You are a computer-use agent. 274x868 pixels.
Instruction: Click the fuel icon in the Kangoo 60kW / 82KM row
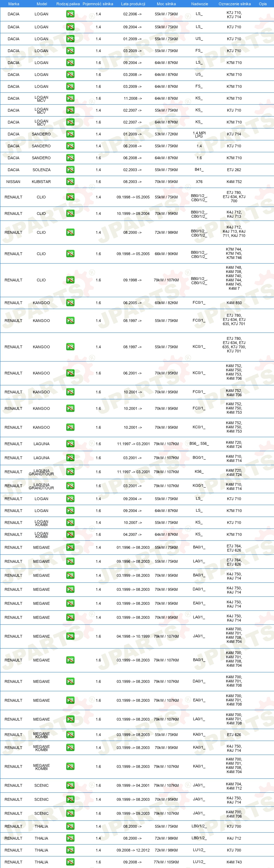coord(70,302)
